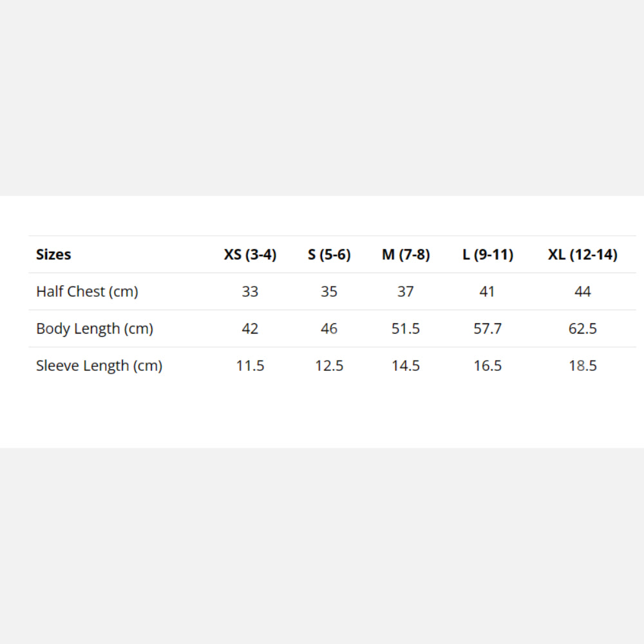Image resolution: width=644 pixels, height=644 pixels.
Task: Click Half Chest value 33 for XS
Action: coord(250,292)
